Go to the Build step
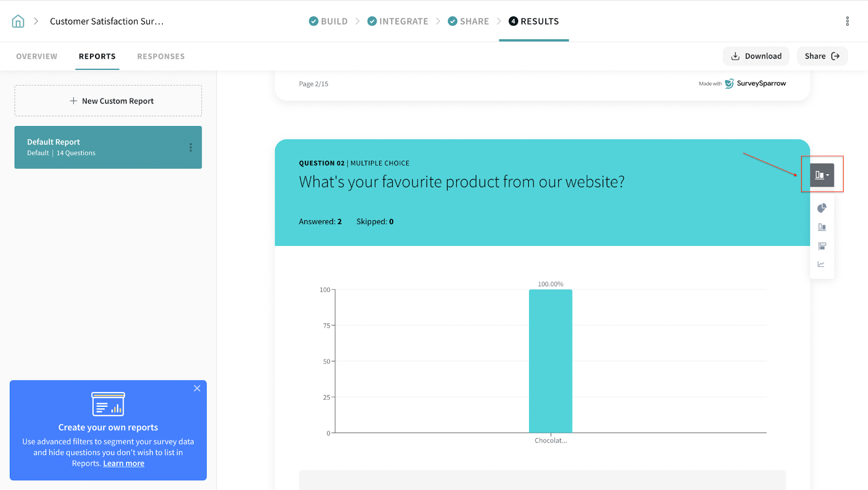The image size is (868, 490). pyautogui.click(x=328, y=21)
